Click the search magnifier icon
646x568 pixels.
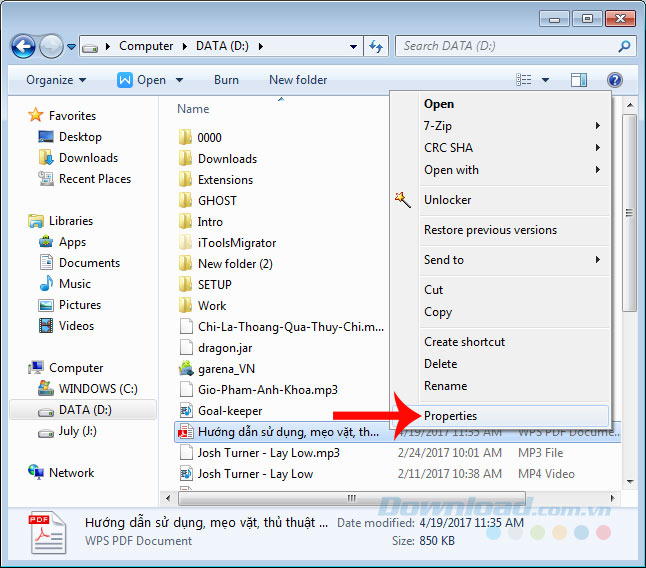[x=624, y=46]
